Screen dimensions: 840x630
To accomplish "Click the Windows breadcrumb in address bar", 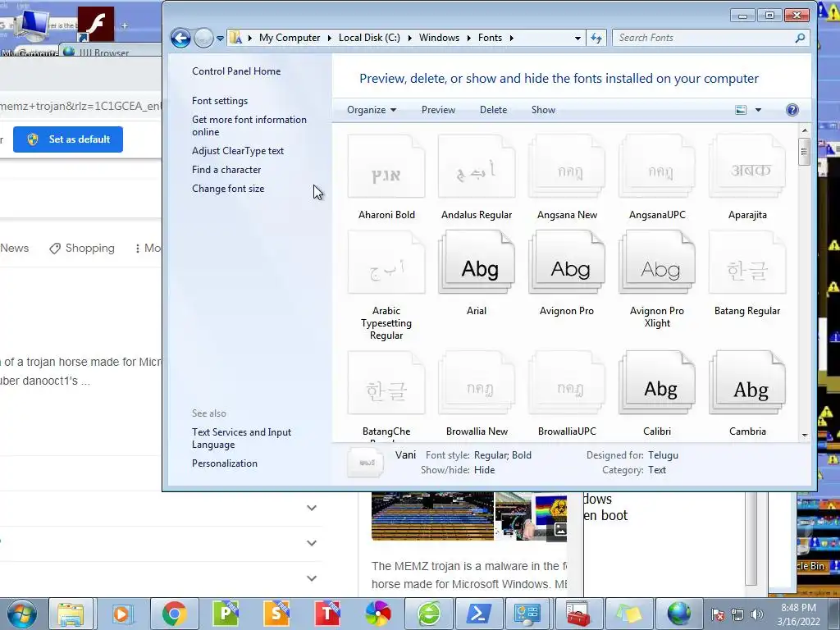I will [x=439, y=38].
